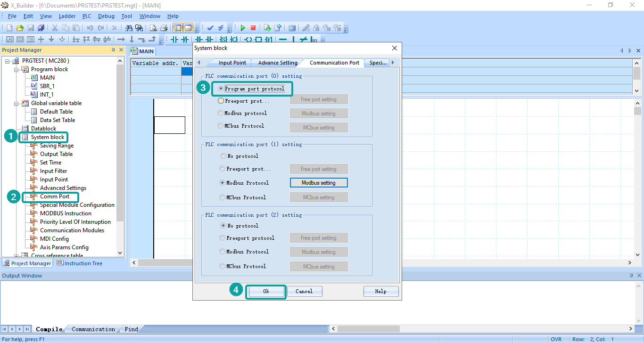Click the Open project folder icon

20,28
